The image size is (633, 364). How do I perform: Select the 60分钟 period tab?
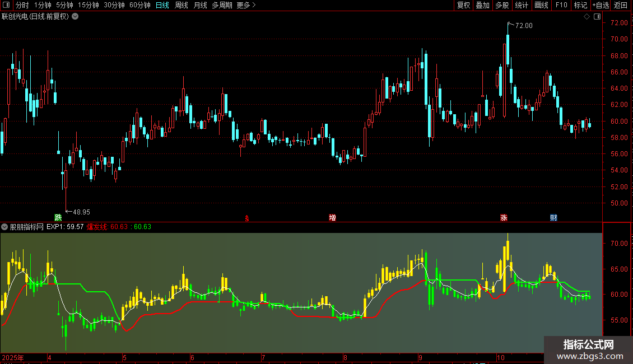tap(140, 5)
